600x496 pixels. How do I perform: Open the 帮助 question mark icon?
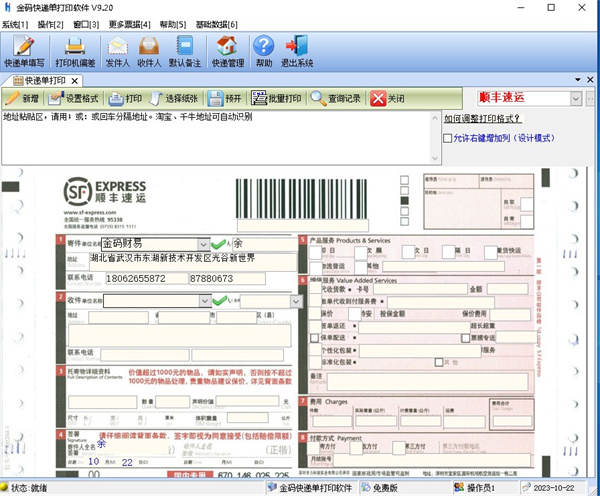(x=264, y=51)
